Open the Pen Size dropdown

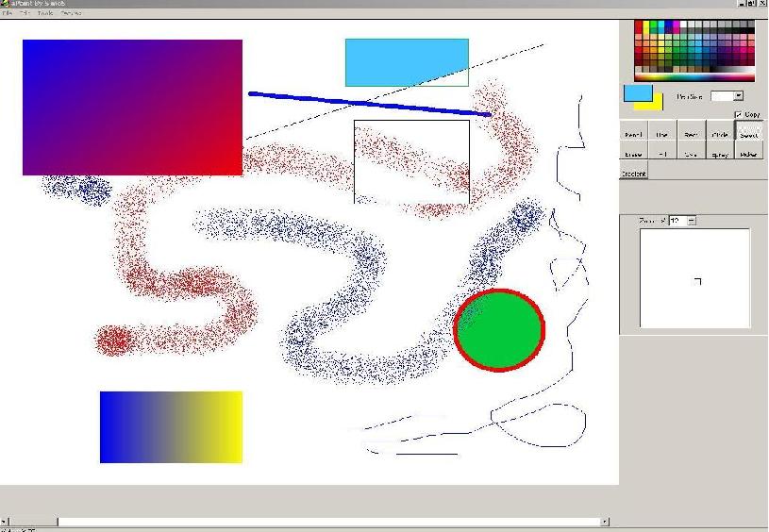pos(738,96)
